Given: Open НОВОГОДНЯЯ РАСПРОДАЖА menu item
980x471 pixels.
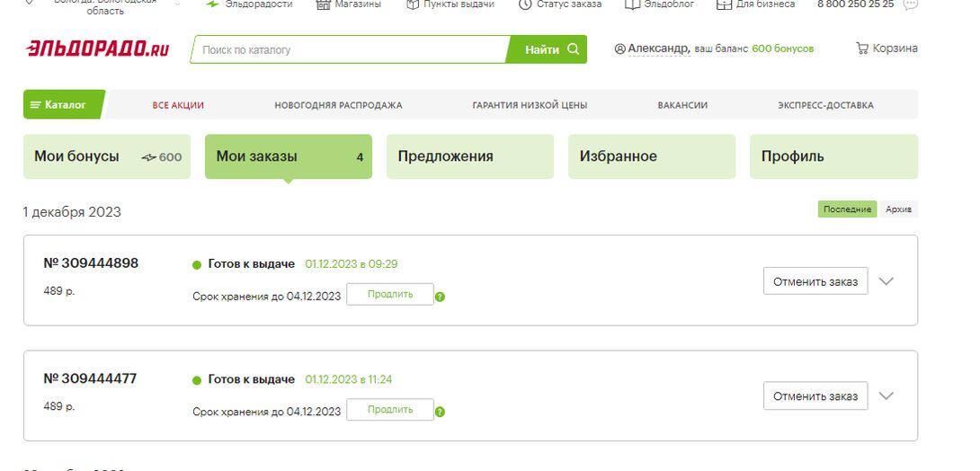Looking at the screenshot, I should coord(338,105).
